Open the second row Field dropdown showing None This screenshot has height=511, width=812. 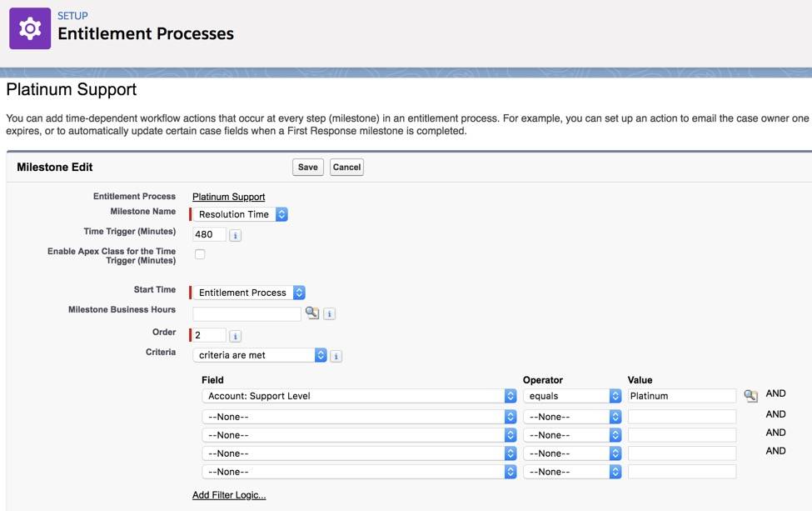pos(511,414)
